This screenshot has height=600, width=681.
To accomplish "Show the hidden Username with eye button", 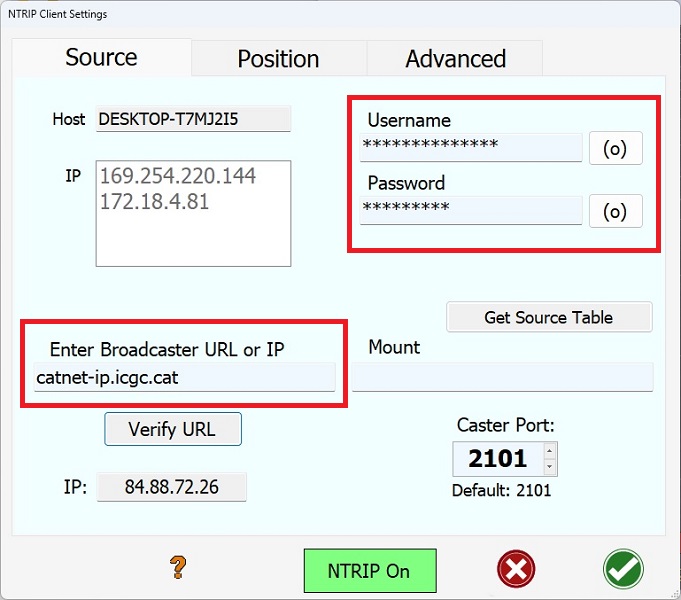I will 615,148.
